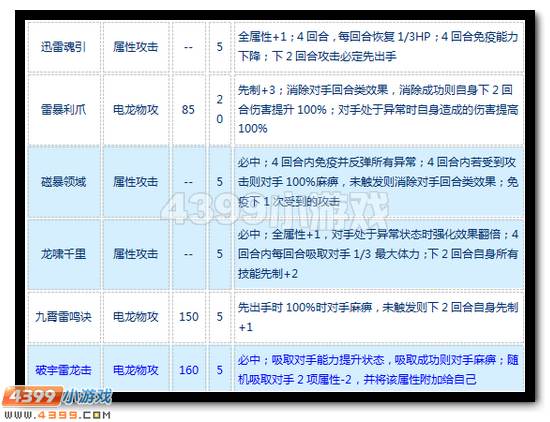Click description starting 先出手时100%时对手麻痹
This screenshot has width=550, height=422.
378,317
